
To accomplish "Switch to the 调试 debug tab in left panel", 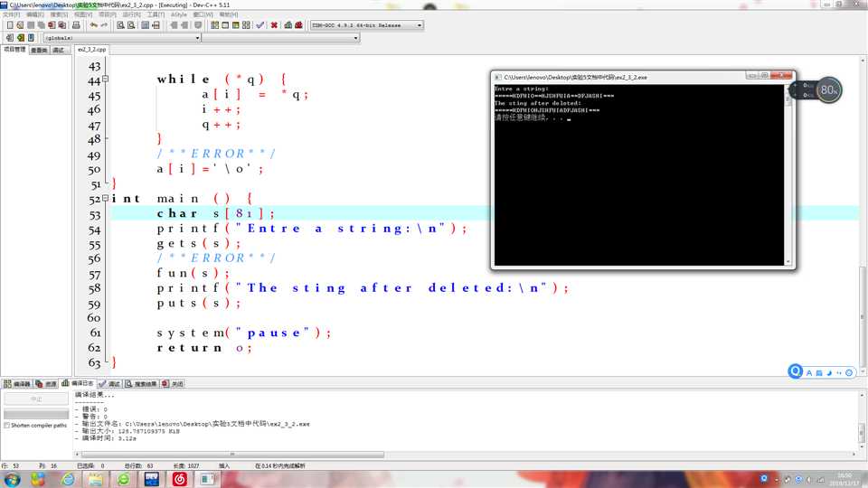I will 59,51.
